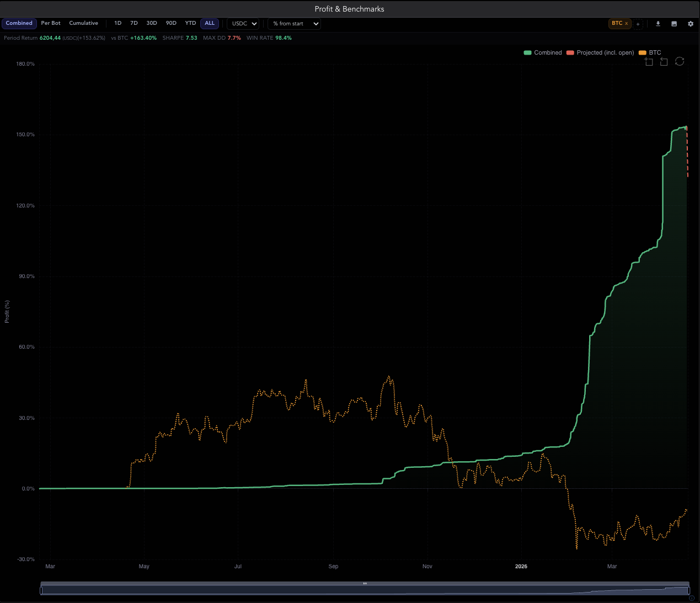Toggle the Projected (incl. open) legend series
This screenshot has height=603, width=700.
[x=600, y=53]
